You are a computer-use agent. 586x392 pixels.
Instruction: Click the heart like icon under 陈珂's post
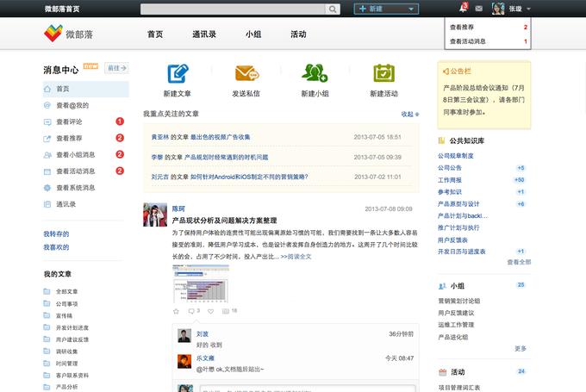tap(211, 311)
